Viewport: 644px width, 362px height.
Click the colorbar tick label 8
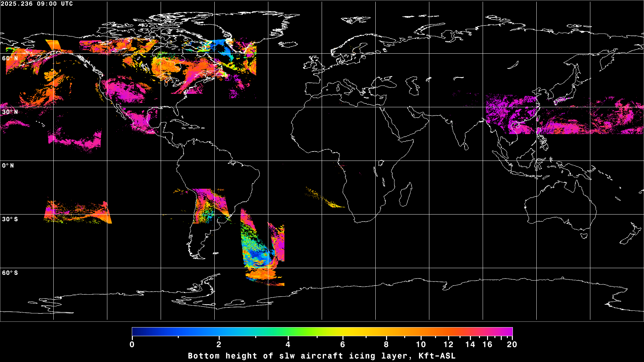(x=386, y=345)
